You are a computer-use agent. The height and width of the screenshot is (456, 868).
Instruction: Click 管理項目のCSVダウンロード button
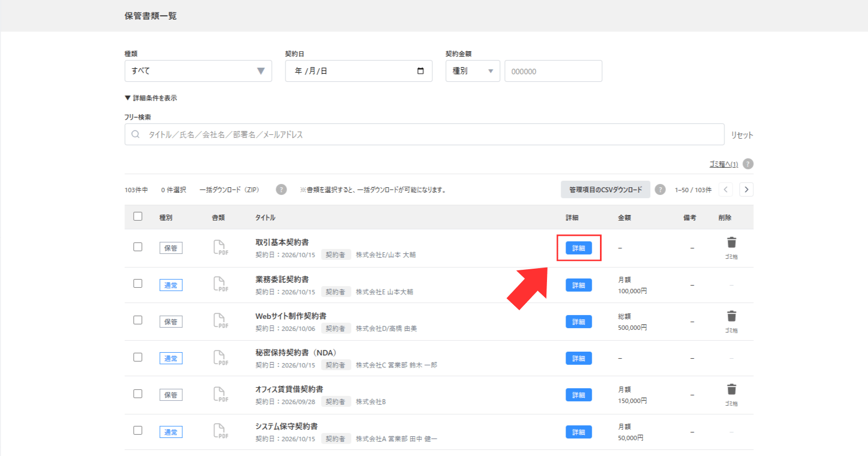(605, 189)
